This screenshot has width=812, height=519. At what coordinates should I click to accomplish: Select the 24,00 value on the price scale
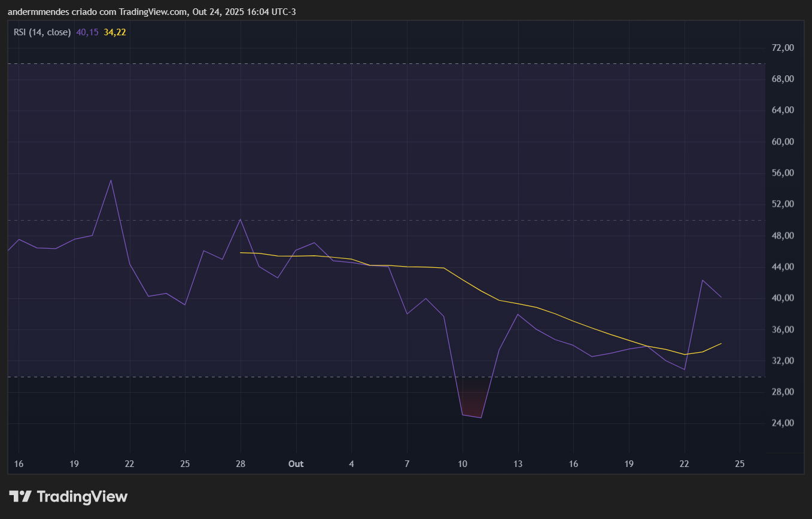click(781, 423)
